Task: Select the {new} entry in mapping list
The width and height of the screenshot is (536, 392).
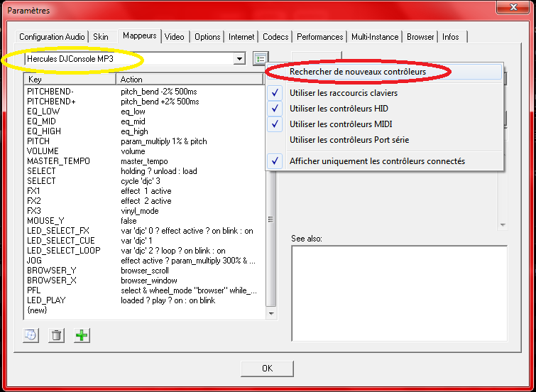Action: (x=37, y=310)
